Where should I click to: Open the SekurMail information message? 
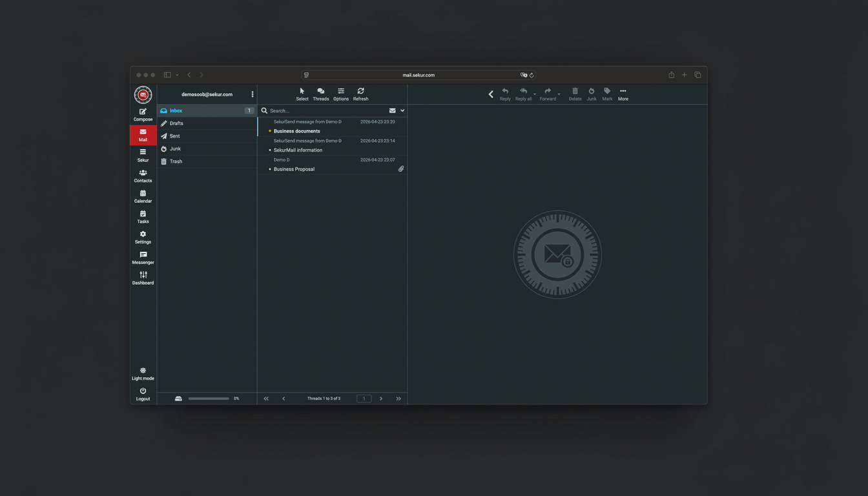[x=332, y=145]
